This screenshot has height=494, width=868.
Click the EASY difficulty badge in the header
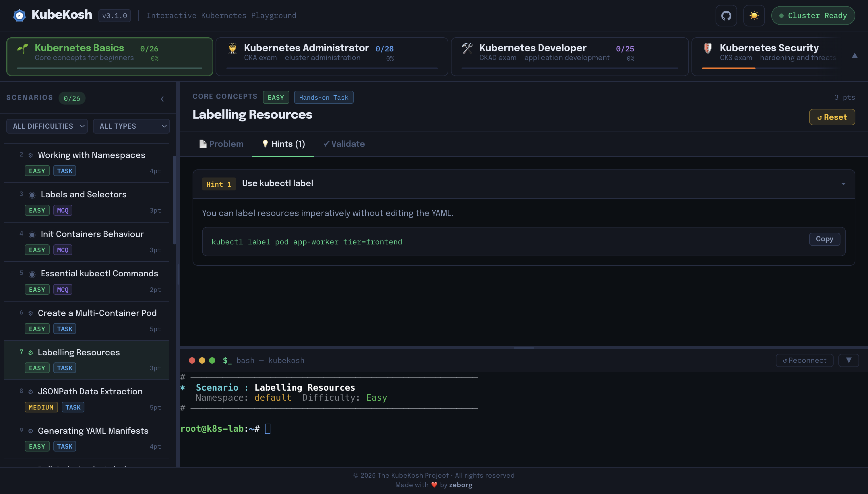point(276,97)
